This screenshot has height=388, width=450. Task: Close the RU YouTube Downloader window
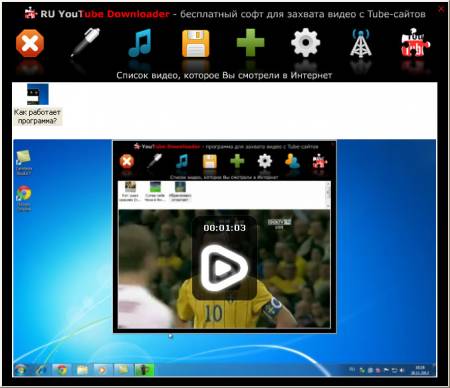pos(441,9)
